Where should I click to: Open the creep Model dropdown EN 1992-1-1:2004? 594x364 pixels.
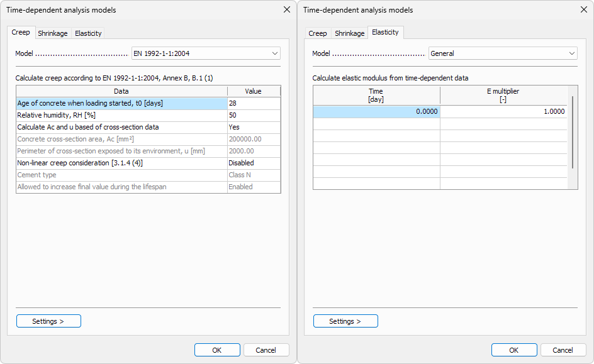(206, 53)
